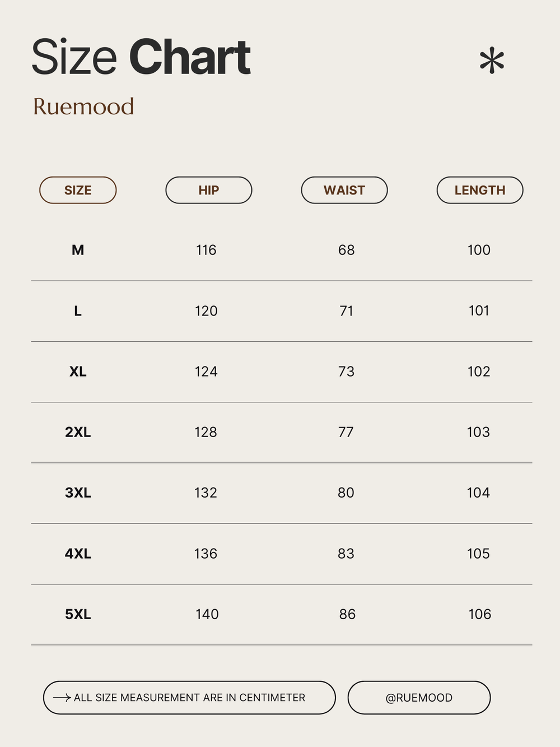The image size is (560, 747).
Task: Select the SIZE column header pill
Action: pyautogui.click(x=78, y=190)
